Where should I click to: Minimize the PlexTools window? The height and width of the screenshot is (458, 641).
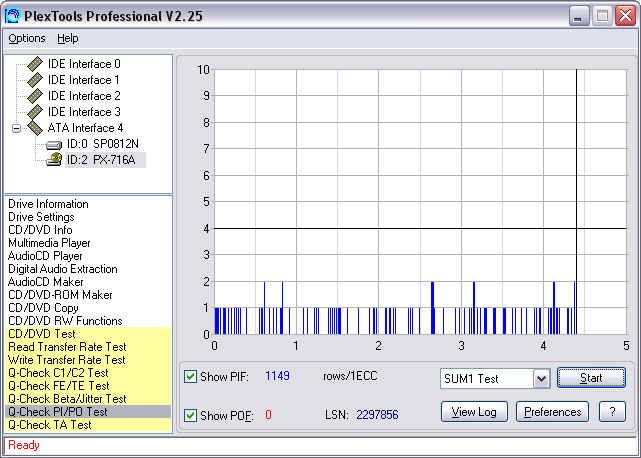(x=578, y=16)
